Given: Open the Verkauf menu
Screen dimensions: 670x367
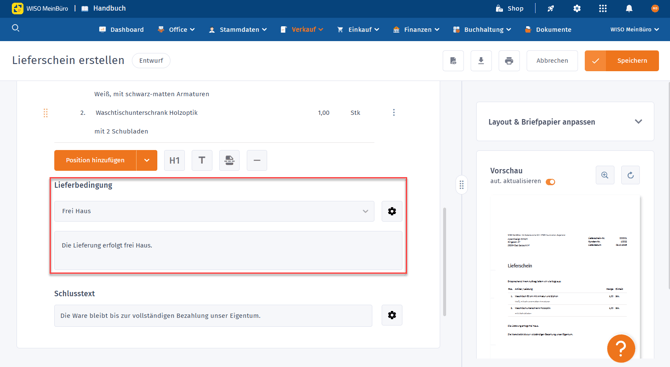Looking at the screenshot, I should click(x=302, y=29).
